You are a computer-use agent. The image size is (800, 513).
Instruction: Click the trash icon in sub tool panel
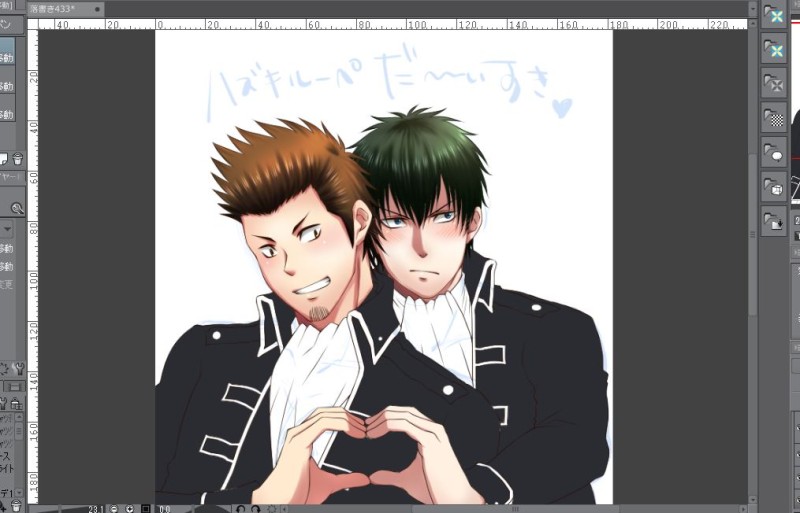(x=18, y=159)
